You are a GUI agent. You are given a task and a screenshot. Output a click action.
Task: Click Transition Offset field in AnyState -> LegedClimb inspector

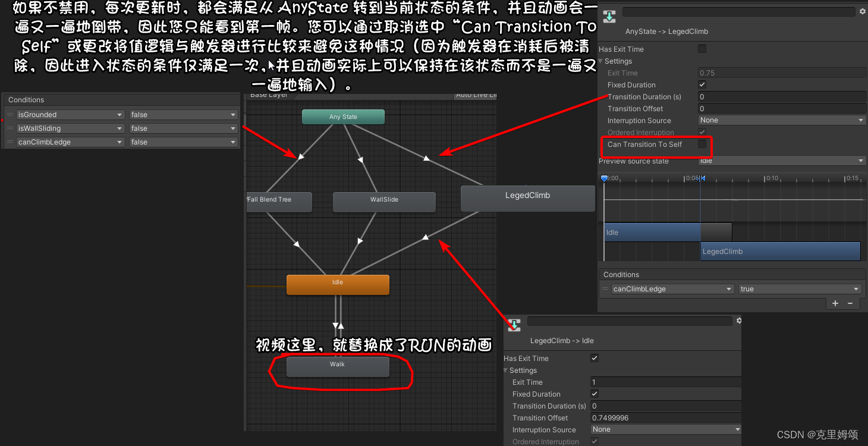tap(782, 108)
